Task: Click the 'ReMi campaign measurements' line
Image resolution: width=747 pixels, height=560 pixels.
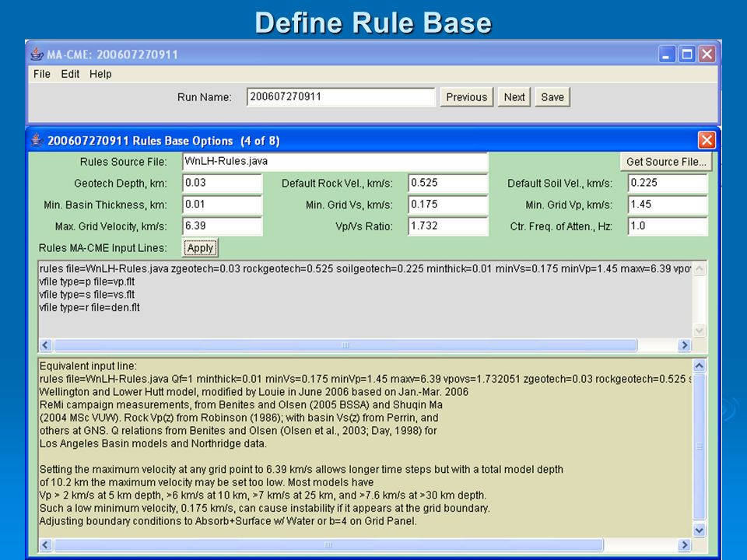Action: pos(241,404)
